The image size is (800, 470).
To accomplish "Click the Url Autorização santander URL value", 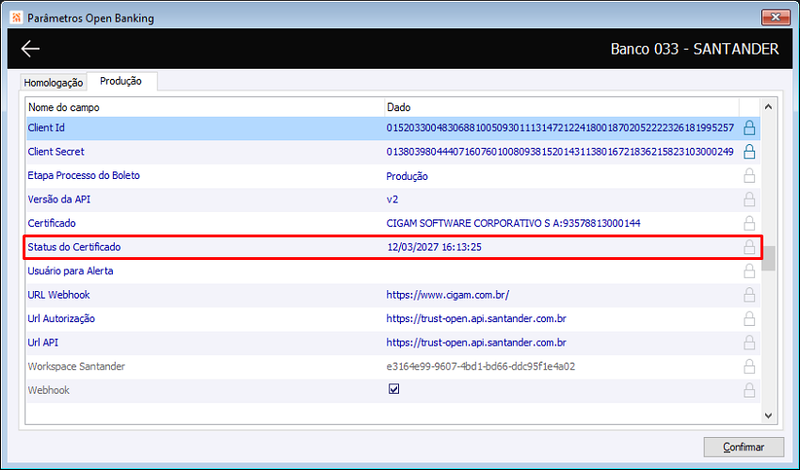I will pos(477,318).
